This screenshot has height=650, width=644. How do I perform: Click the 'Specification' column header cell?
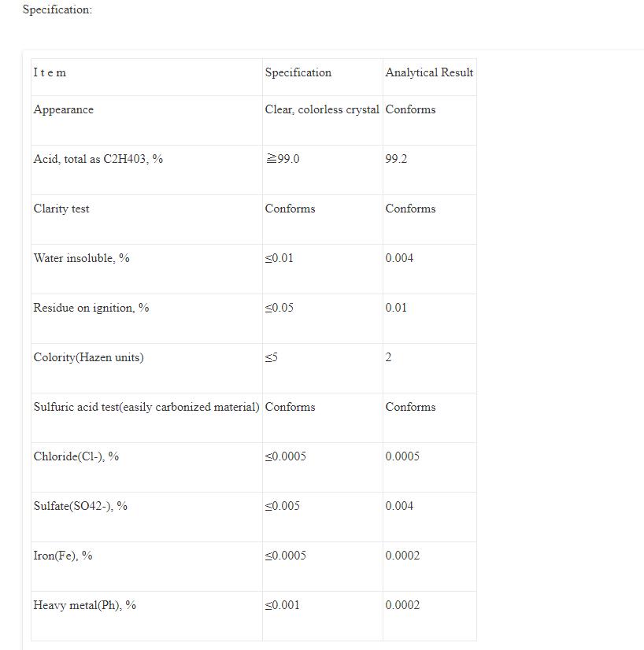click(298, 73)
